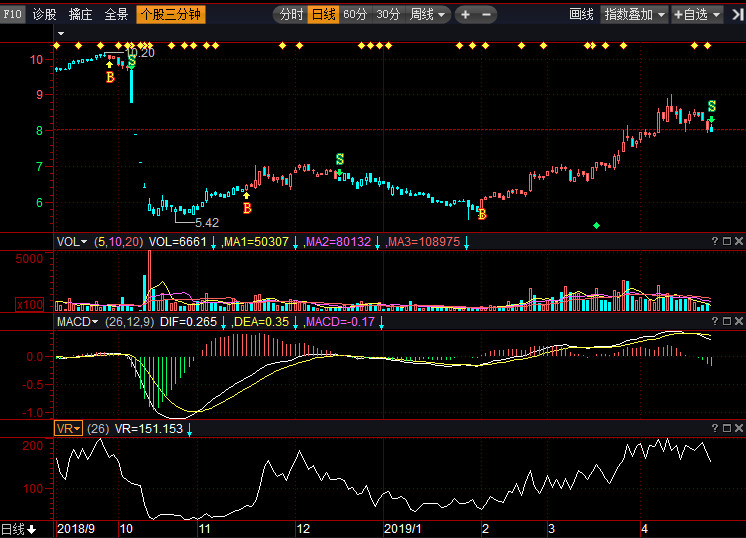Viewport: 746px width, 538px height.
Task: Close the VOL indicator panel
Action: point(739,241)
